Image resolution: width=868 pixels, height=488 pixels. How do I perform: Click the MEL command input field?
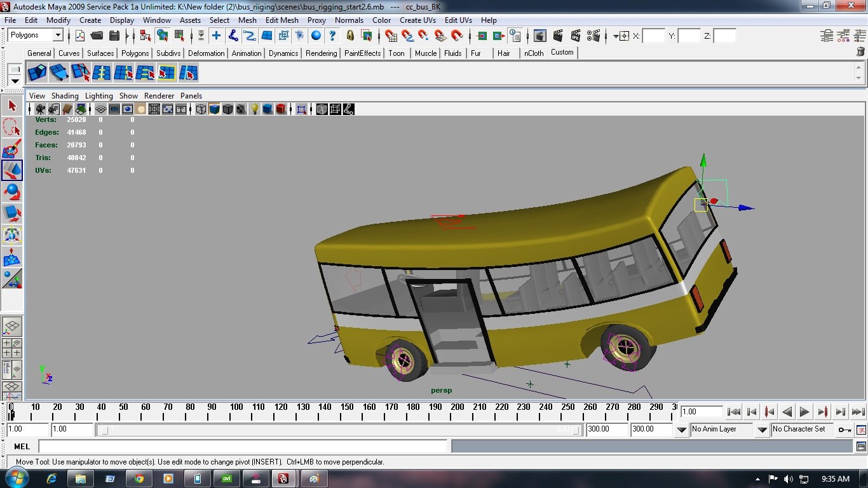[x=243, y=447]
